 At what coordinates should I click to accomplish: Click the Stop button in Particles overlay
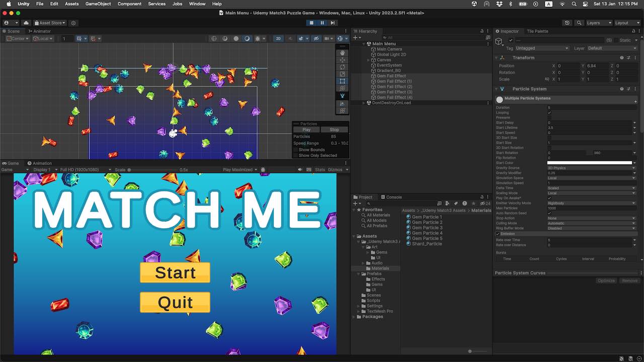[x=334, y=130]
